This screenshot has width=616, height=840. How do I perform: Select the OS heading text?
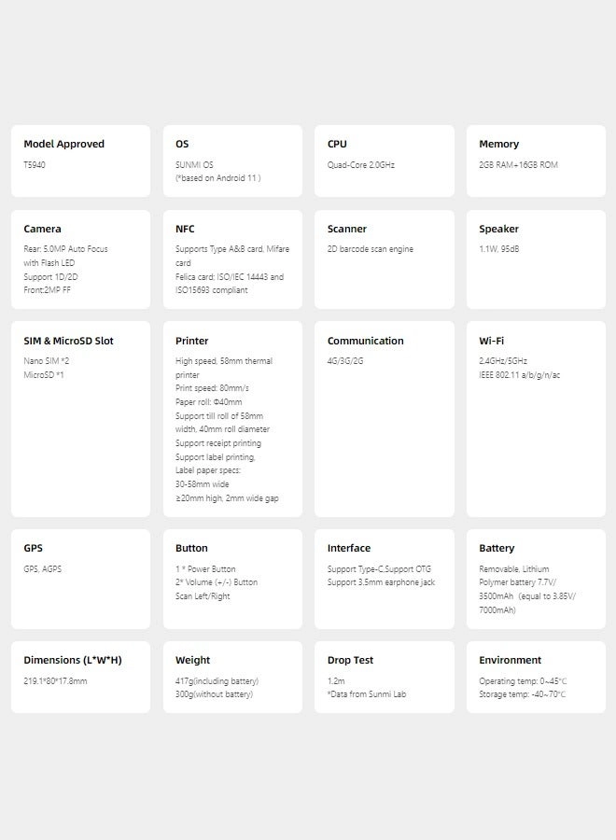pyautogui.click(x=182, y=144)
